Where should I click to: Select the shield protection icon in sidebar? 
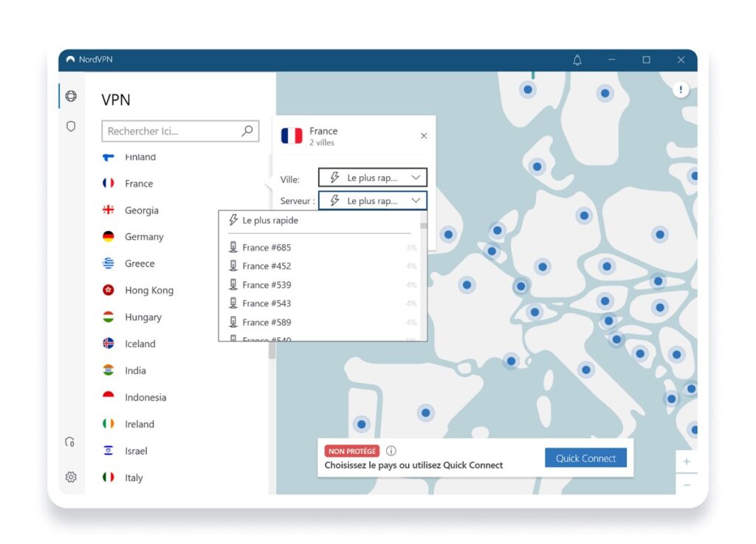click(x=71, y=126)
